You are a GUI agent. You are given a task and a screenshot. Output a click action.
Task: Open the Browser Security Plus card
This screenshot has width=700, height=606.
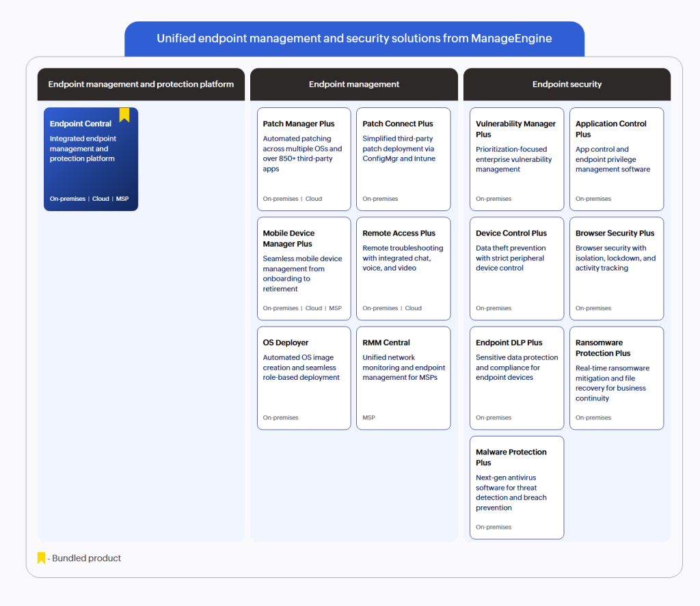(617, 268)
